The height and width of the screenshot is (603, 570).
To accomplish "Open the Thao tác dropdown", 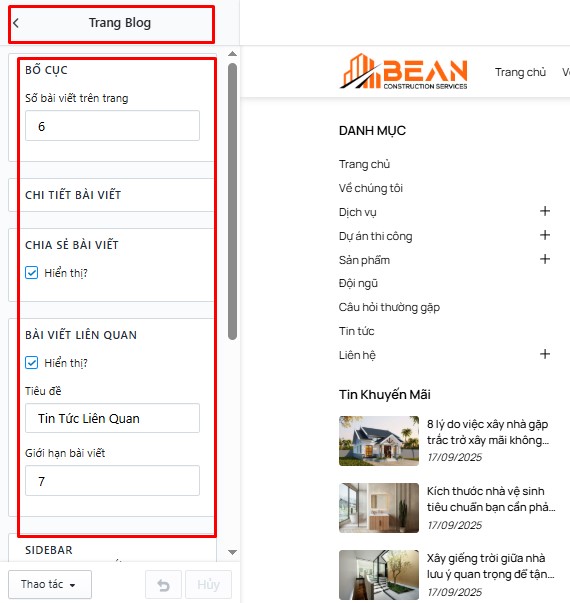I will [50, 585].
